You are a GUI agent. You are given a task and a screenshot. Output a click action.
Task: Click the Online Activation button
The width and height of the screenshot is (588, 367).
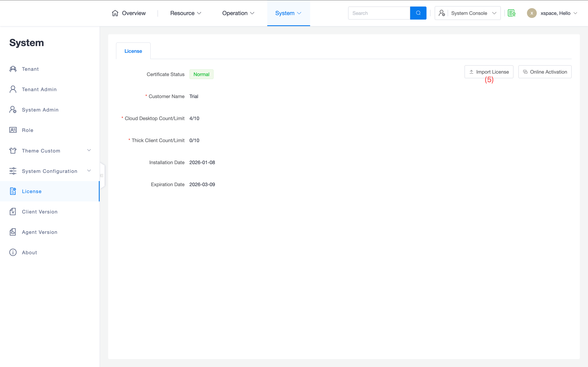point(545,72)
